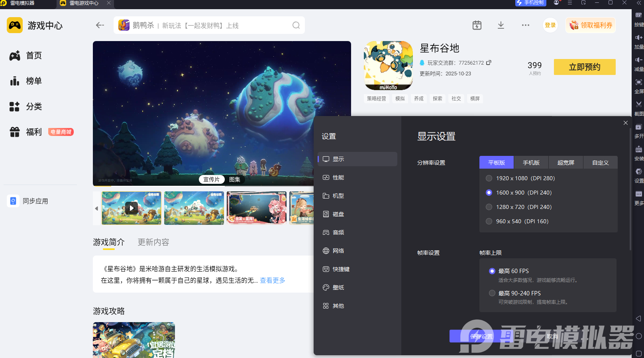Open 壁纸 settings section
Screen dimensions: 644x358
coord(357,287)
